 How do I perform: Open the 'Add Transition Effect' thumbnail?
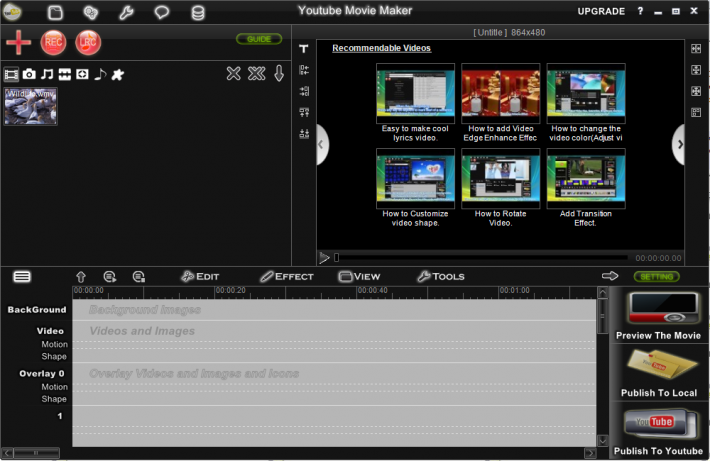click(586, 178)
